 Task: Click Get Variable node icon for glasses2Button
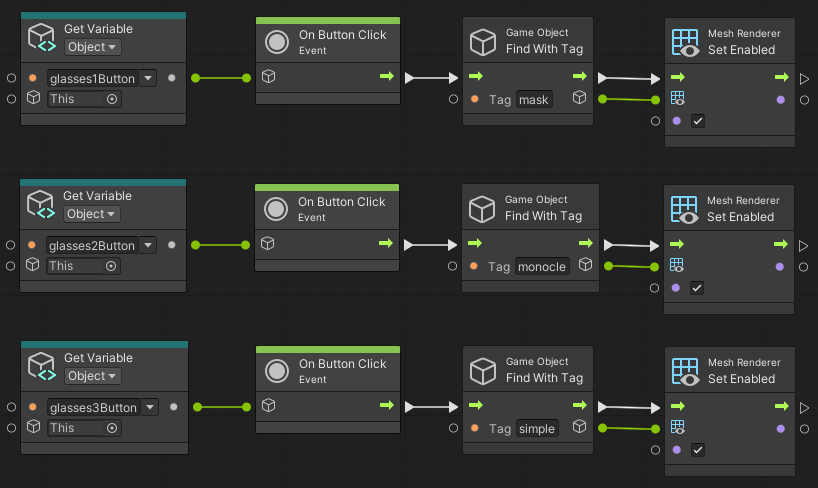pos(41,205)
